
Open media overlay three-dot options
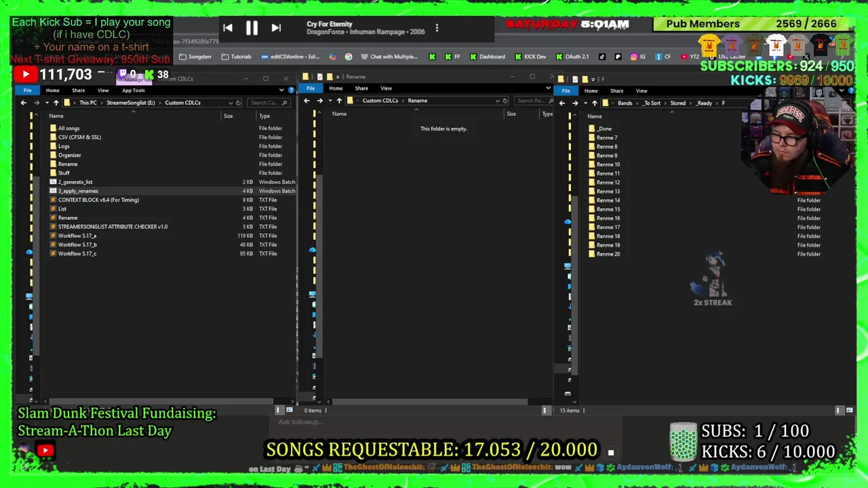[437, 28]
